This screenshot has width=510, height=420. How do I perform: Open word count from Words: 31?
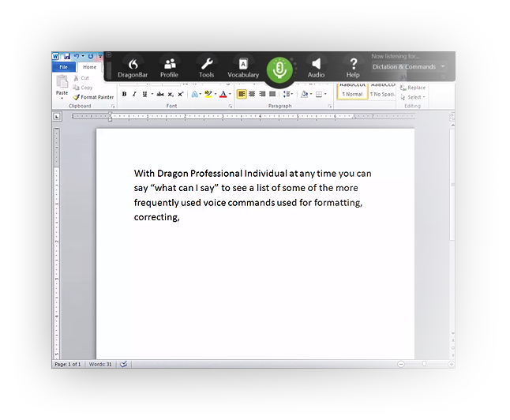(x=100, y=364)
